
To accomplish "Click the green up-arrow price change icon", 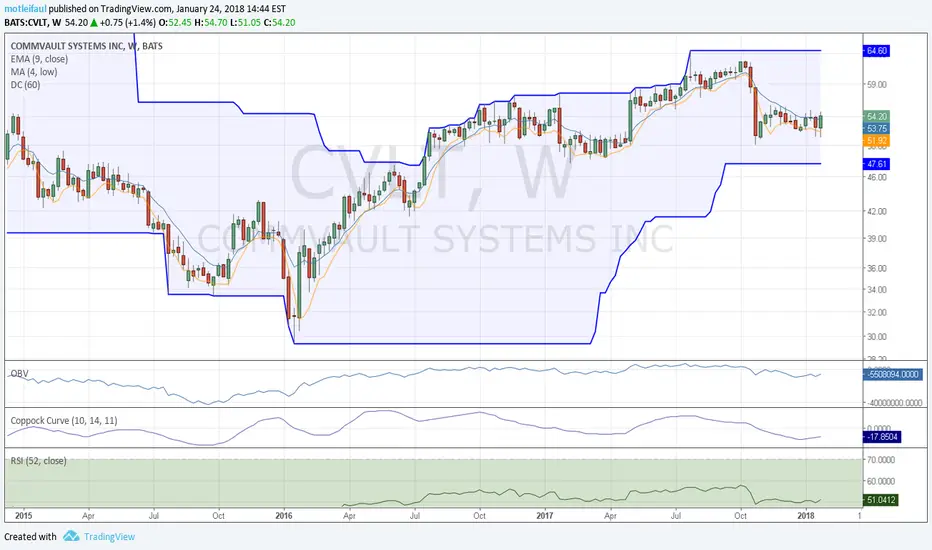I will click(x=94, y=23).
